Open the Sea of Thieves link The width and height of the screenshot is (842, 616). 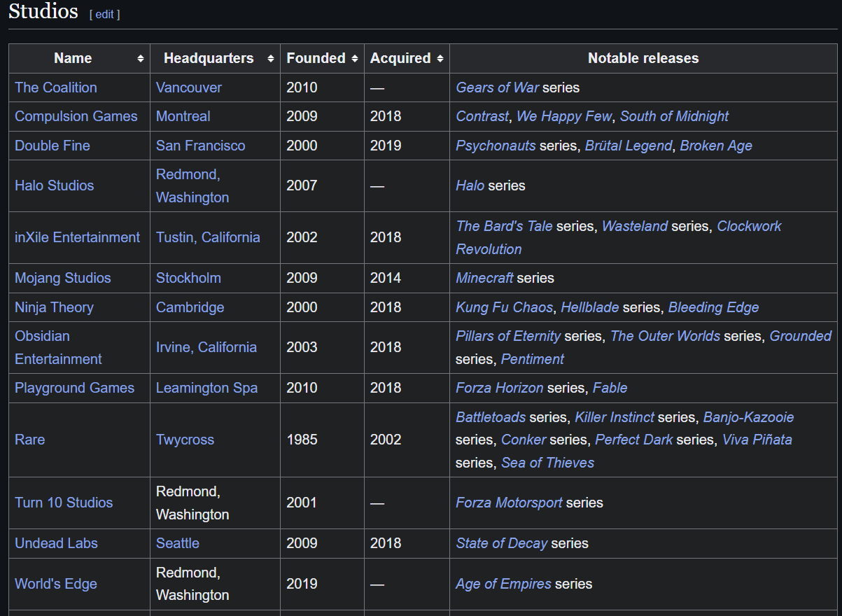(x=548, y=463)
